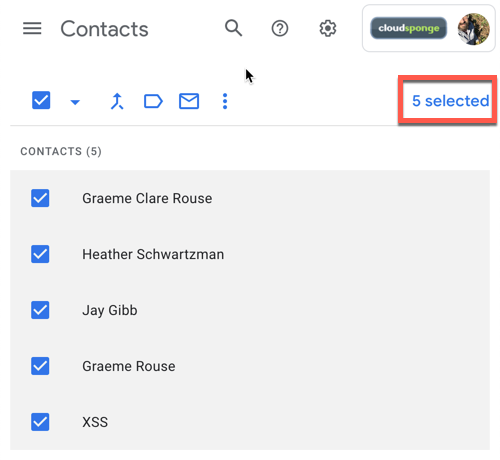The height and width of the screenshot is (460, 500).
Task: Open the three-dot more actions menu
Action: (x=225, y=101)
